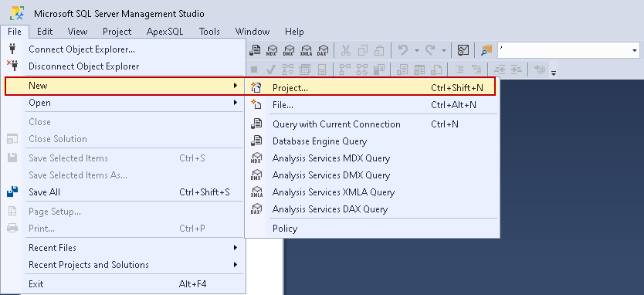The image size is (644, 295).
Task: Click the Analysis Services MDX Query toolbar icon
Action: click(272, 50)
